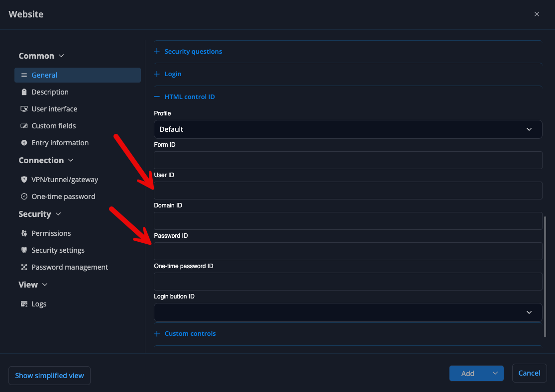Expand the Custom controls section
The image size is (555, 392).
(185, 334)
